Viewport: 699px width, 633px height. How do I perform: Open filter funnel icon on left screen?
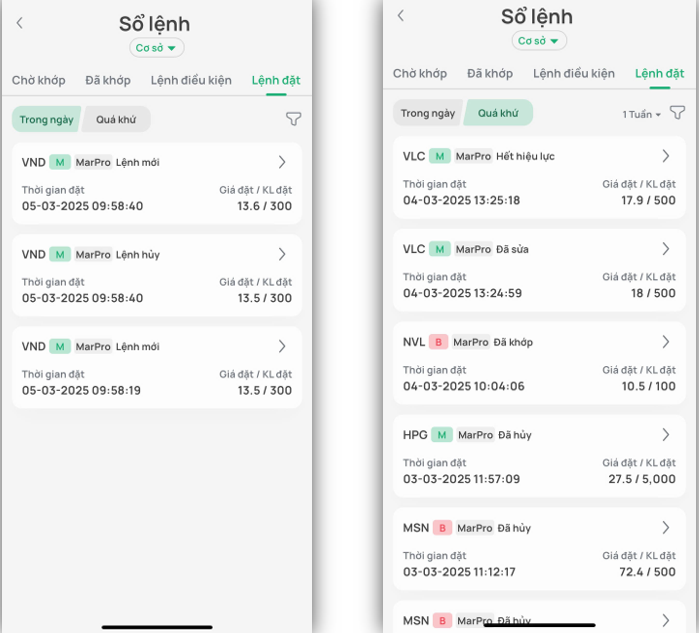293,119
